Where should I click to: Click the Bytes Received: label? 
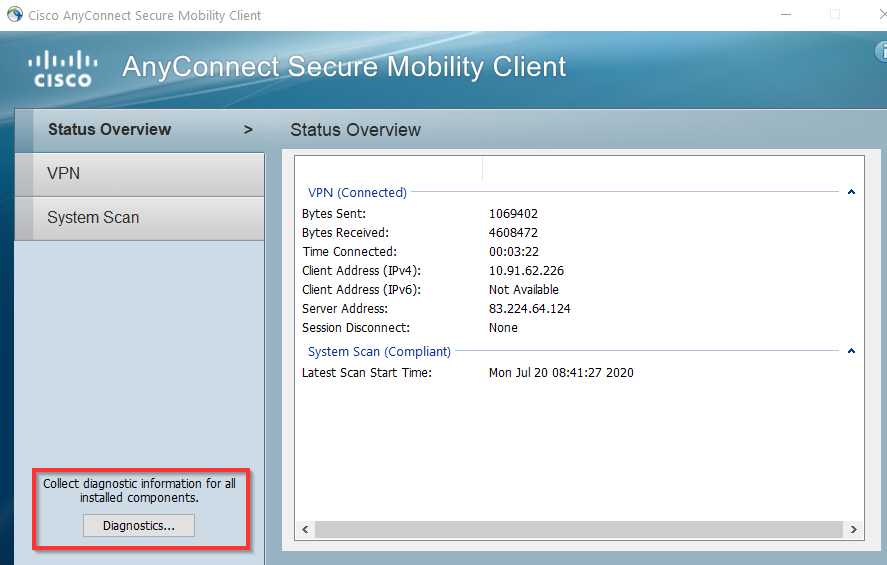coord(345,233)
